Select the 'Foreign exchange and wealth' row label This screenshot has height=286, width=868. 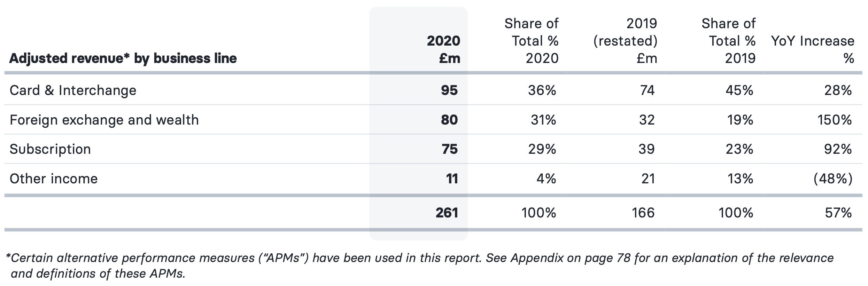(x=104, y=120)
